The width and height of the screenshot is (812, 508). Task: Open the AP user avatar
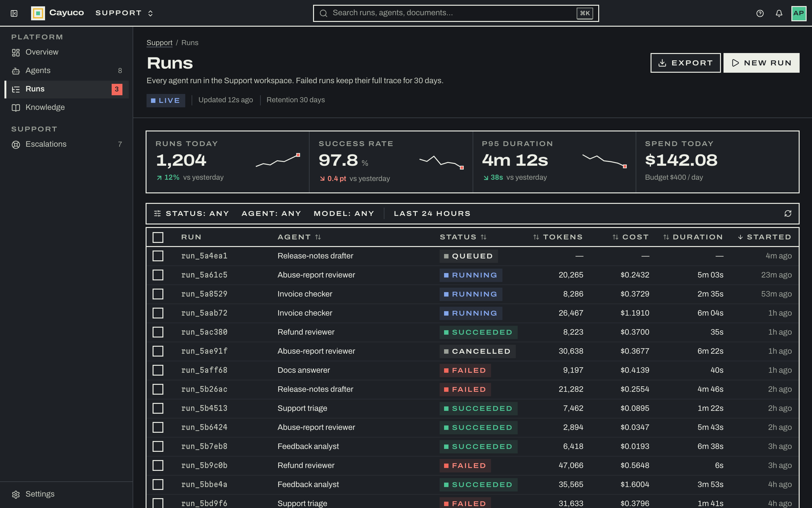(799, 13)
